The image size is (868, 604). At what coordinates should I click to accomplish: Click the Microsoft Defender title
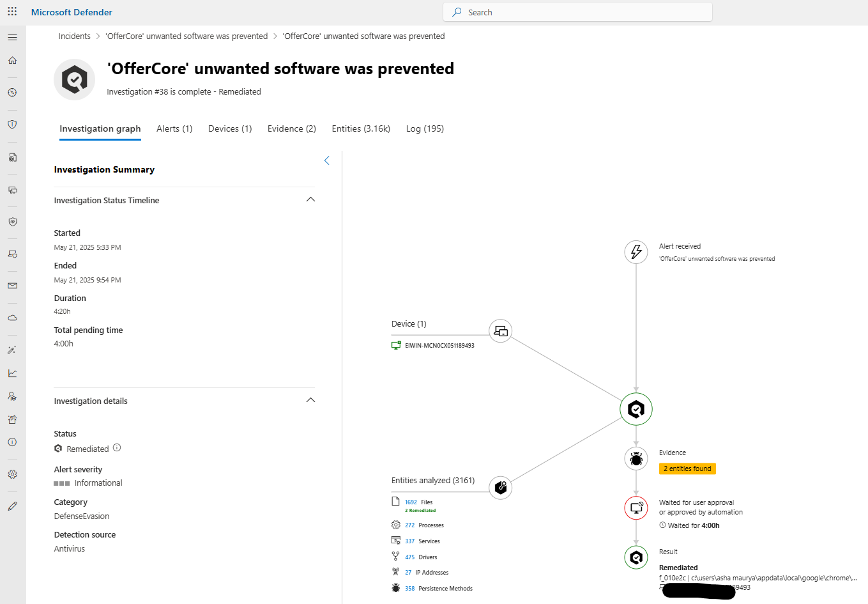click(72, 12)
